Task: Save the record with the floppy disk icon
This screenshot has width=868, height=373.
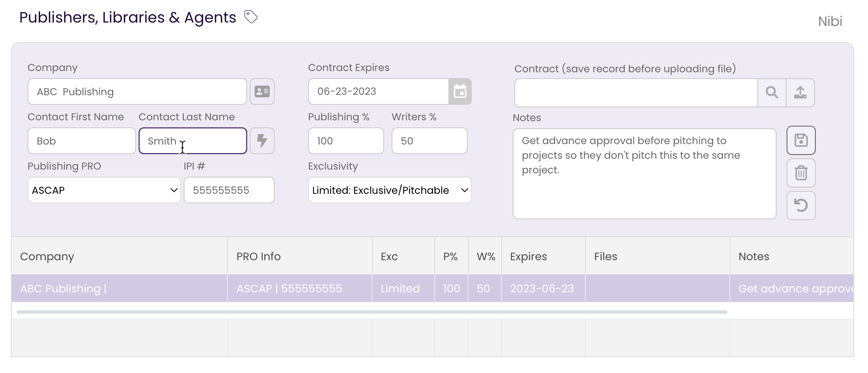Action: (801, 140)
